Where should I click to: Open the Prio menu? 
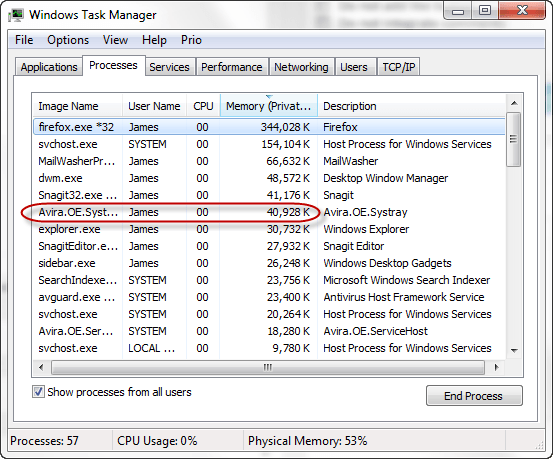coord(191,40)
